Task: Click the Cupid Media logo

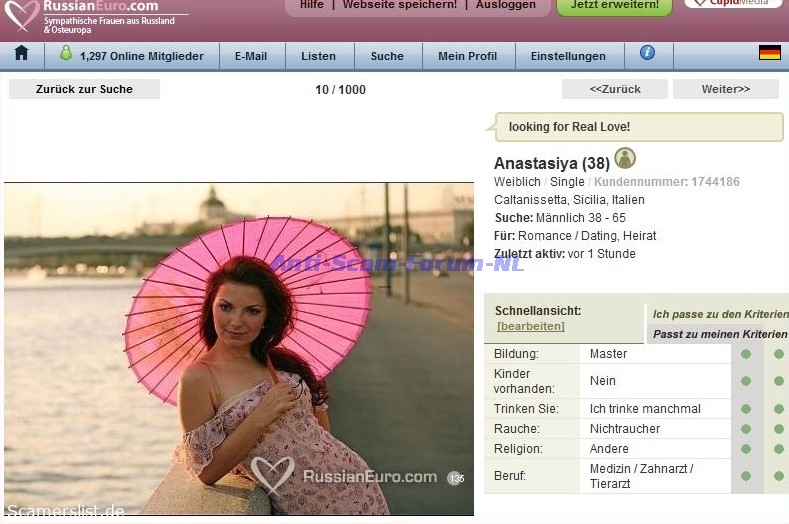Action: pos(733,4)
